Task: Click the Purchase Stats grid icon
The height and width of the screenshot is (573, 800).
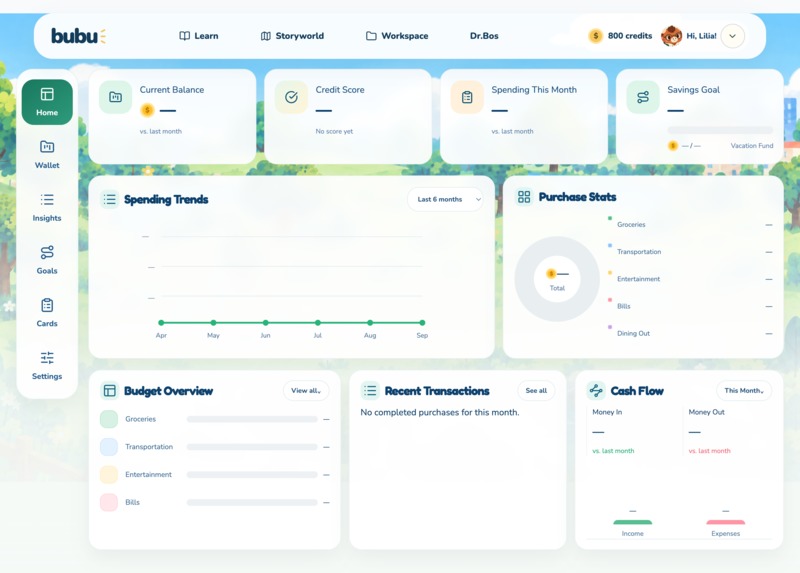Action: (524, 196)
